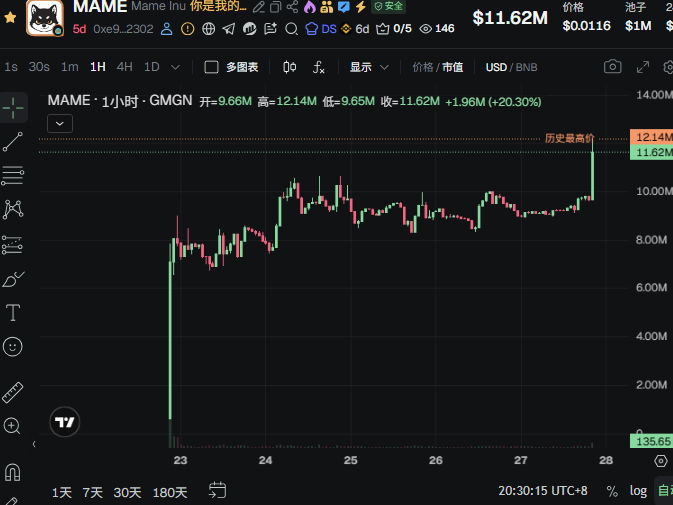Select the text T annotation tool
Viewport: 673px width, 505px height.
(13, 313)
